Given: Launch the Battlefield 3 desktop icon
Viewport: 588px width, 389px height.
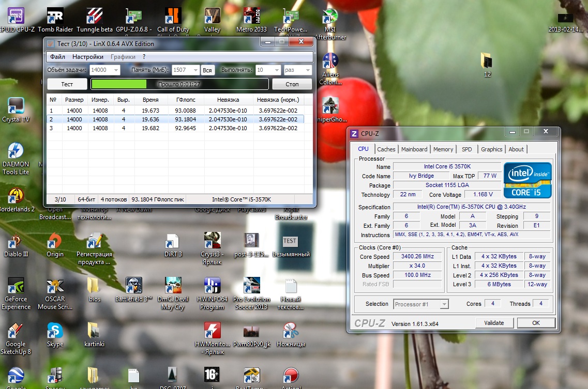Looking at the screenshot, I should (133, 287).
